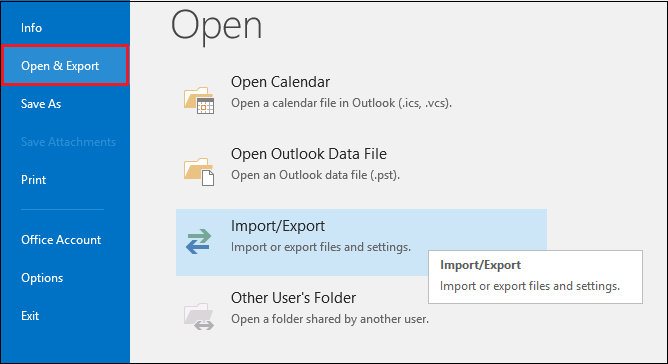668x364 pixels.
Task: Click Open Outlook Data File title
Action: tap(309, 154)
